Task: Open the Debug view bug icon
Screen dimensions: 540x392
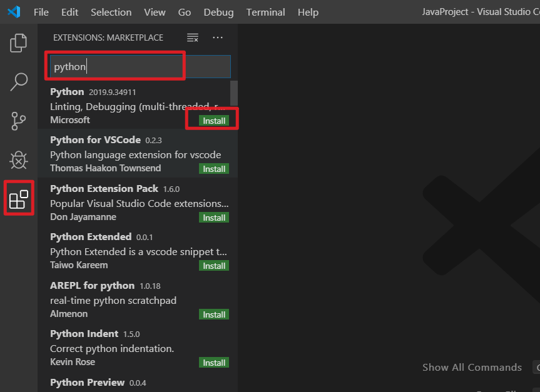Action: point(19,160)
